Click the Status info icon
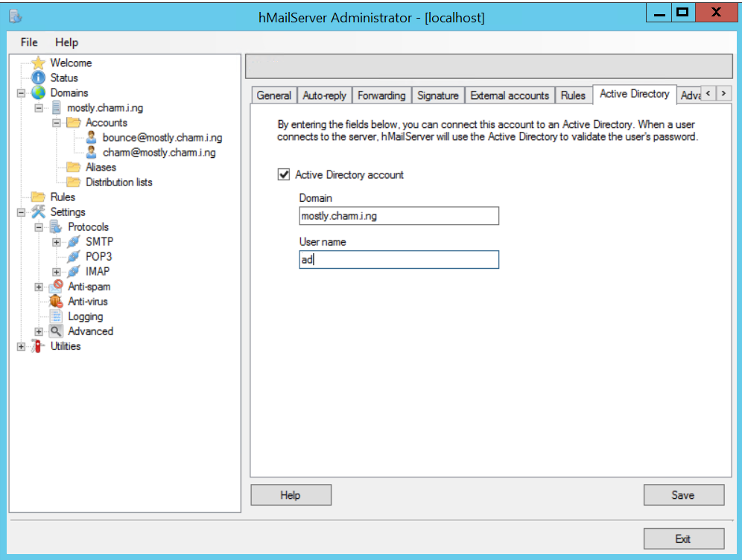This screenshot has height=560, width=742. [38, 77]
